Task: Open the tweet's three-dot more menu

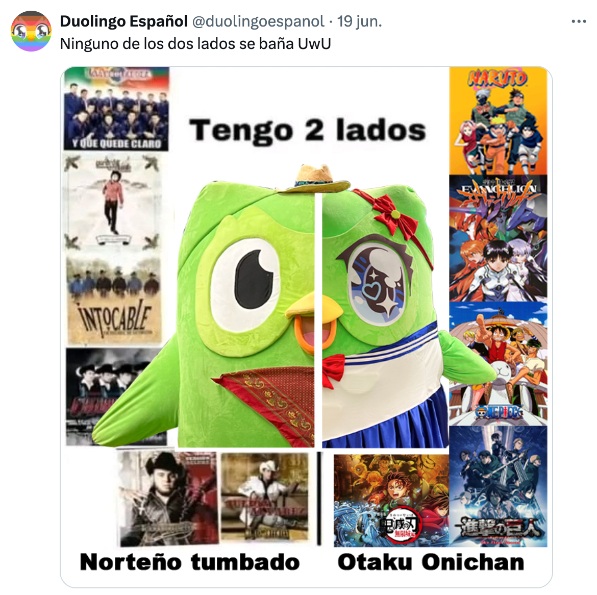Action: coord(578,22)
